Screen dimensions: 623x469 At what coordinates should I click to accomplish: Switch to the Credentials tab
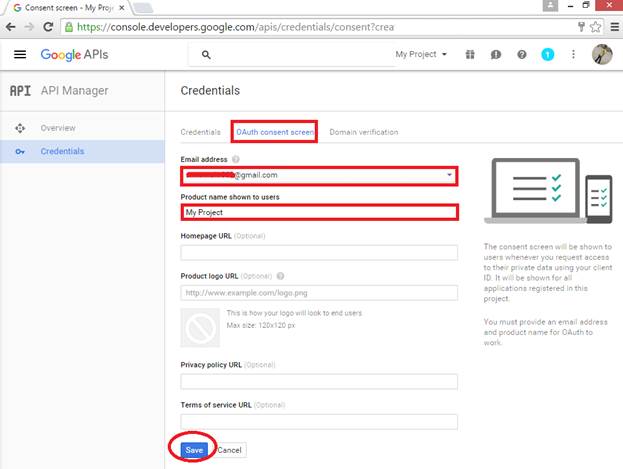click(x=200, y=132)
